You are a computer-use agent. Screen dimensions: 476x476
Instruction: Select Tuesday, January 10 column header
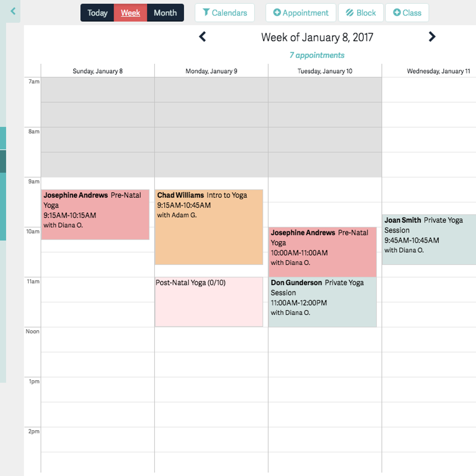tap(325, 71)
